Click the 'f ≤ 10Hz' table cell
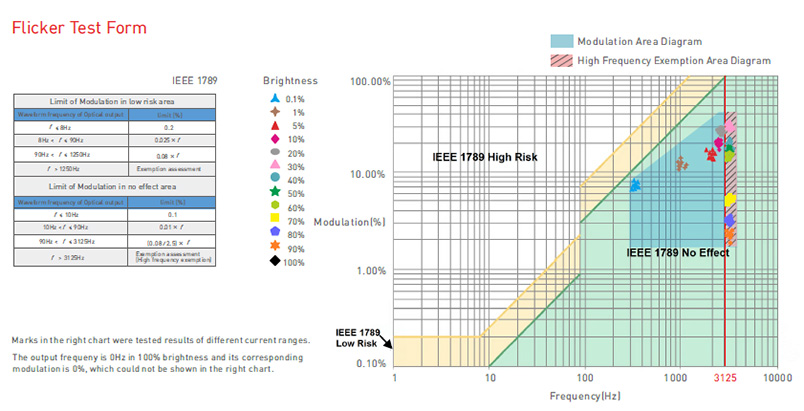 tap(71, 215)
